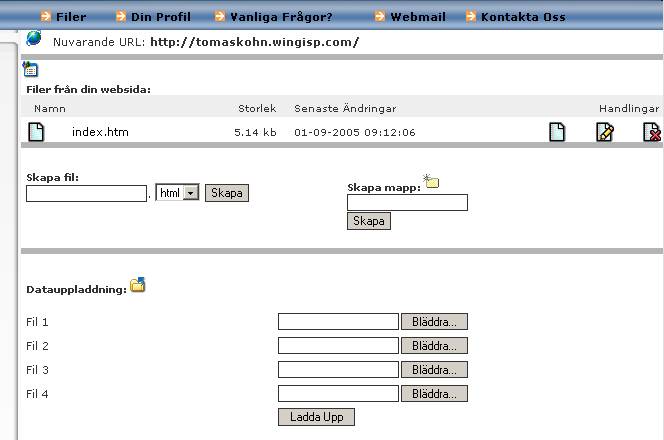
Task: Focus the Skapa mapp folder name field
Action: [407, 203]
